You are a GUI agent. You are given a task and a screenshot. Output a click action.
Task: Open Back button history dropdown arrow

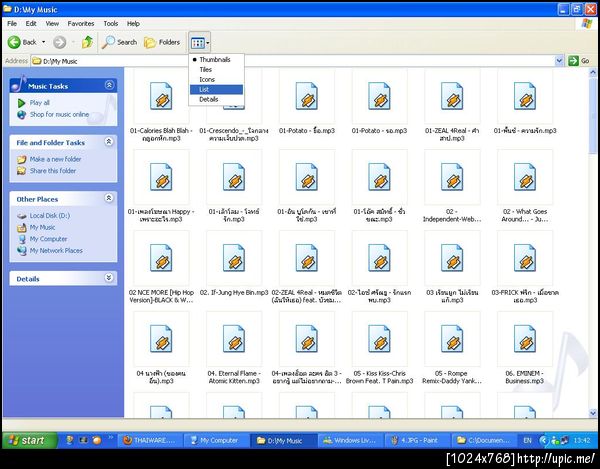pyautogui.click(x=43, y=42)
